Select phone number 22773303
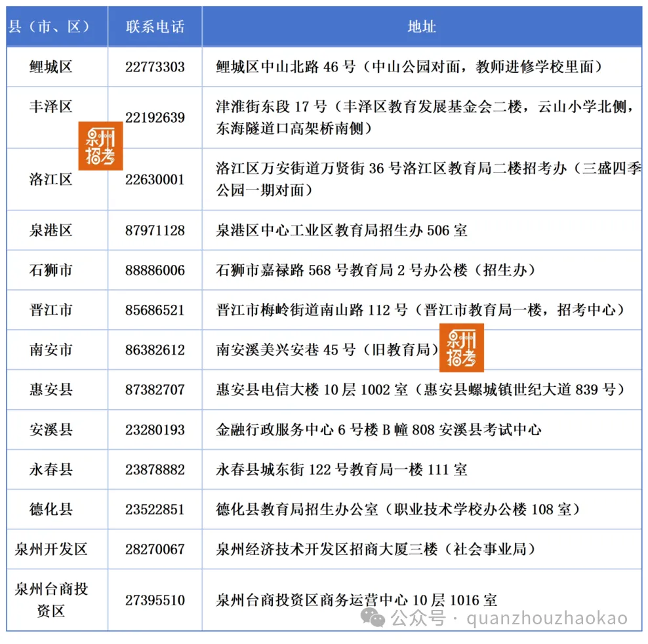Screen dimensions: 648x644 [x=155, y=67]
